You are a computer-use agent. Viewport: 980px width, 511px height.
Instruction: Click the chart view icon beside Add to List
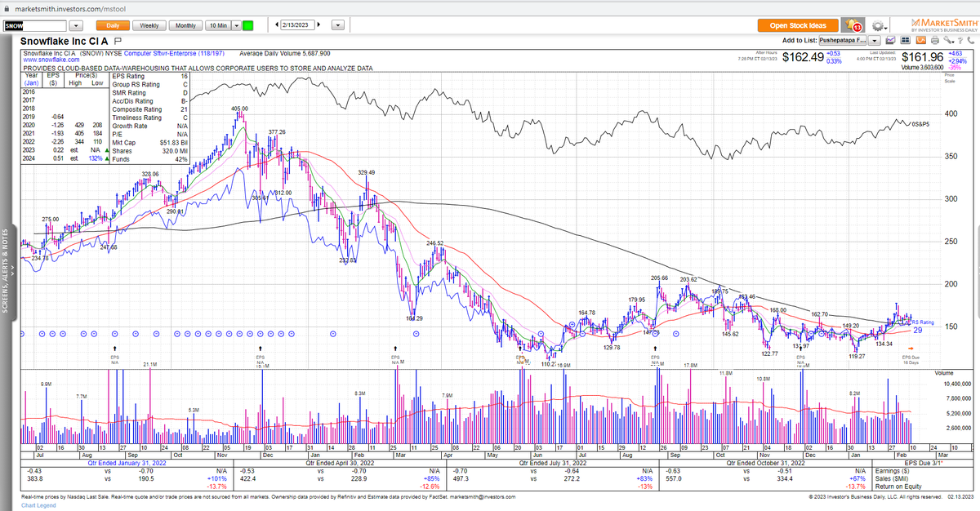pyautogui.click(x=892, y=40)
